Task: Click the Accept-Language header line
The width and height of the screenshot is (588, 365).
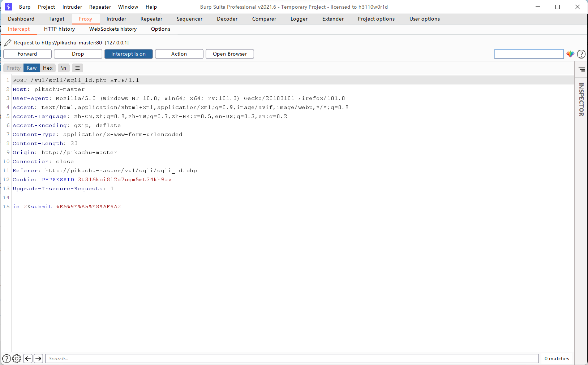Action: pyautogui.click(x=150, y=116)
